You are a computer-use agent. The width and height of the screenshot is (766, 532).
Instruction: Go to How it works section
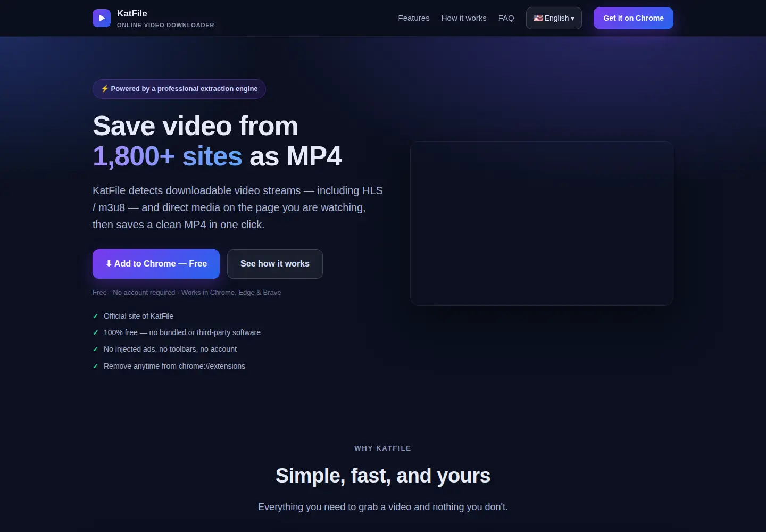point(464,18)
